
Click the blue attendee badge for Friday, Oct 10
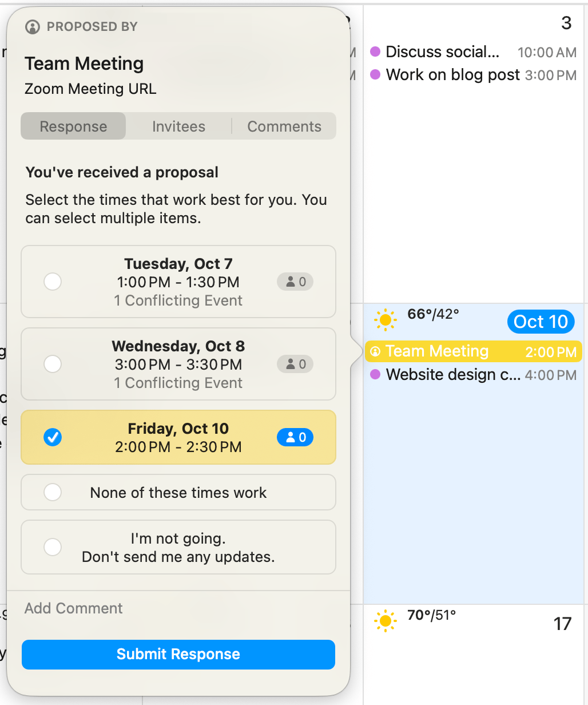(x=295, y=438)
